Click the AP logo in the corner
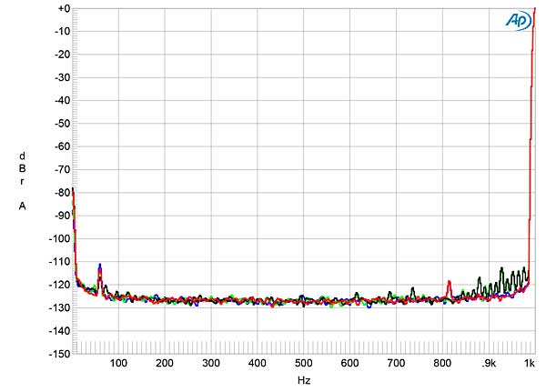The width and height of the screenshot is (546, 392). [x=519, y=21]
